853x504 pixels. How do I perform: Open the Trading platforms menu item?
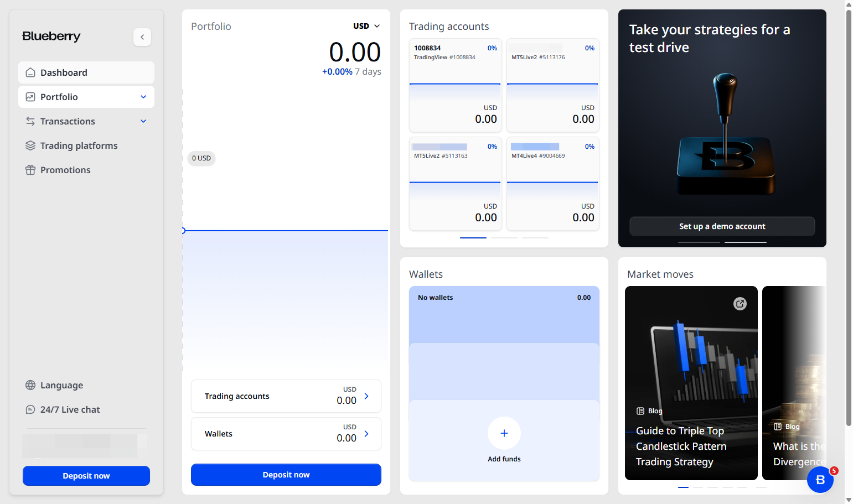click(x=86, y=146)
